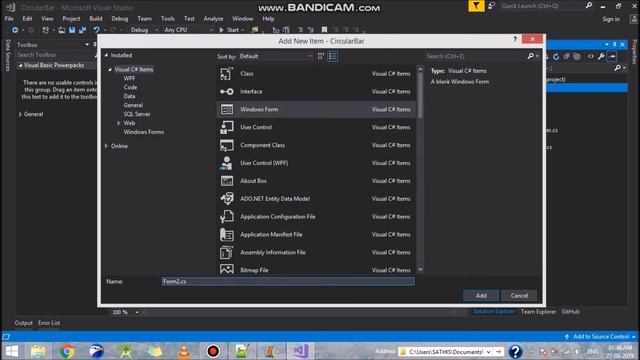Viewport: 640px width, 360px height.
Task: Select the SQL Server category
Action: (137, 114)
